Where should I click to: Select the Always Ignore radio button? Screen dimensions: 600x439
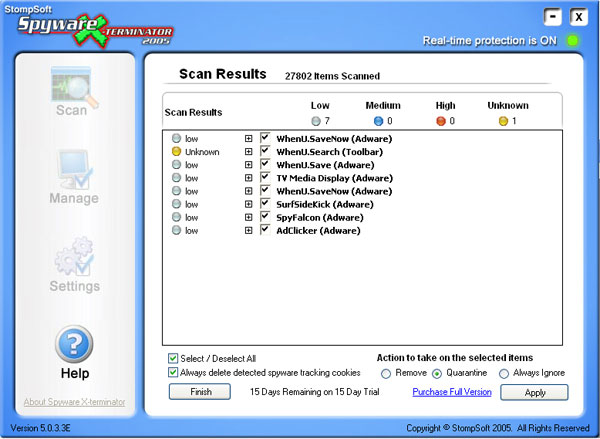click(x=504, y=374)
